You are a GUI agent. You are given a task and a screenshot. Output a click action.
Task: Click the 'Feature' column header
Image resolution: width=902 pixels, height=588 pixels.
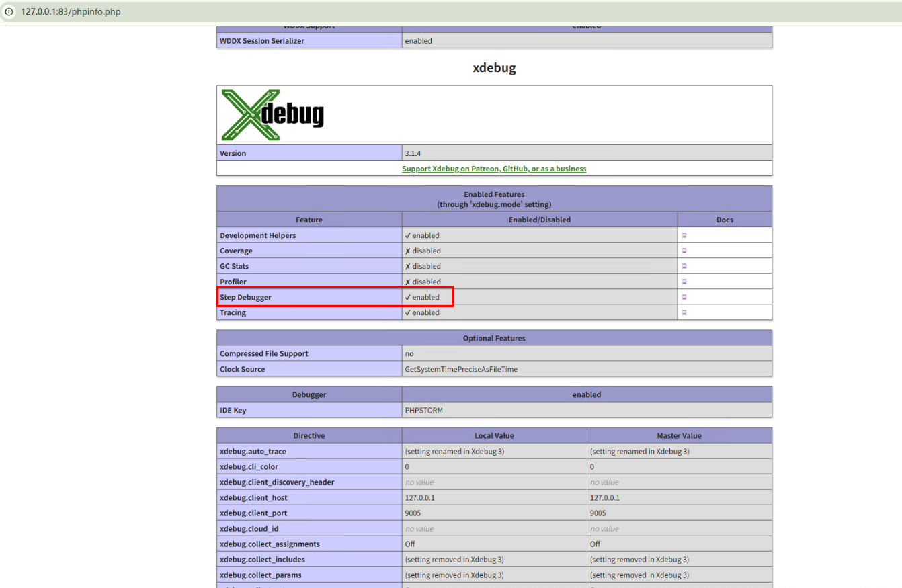point(309,220)
